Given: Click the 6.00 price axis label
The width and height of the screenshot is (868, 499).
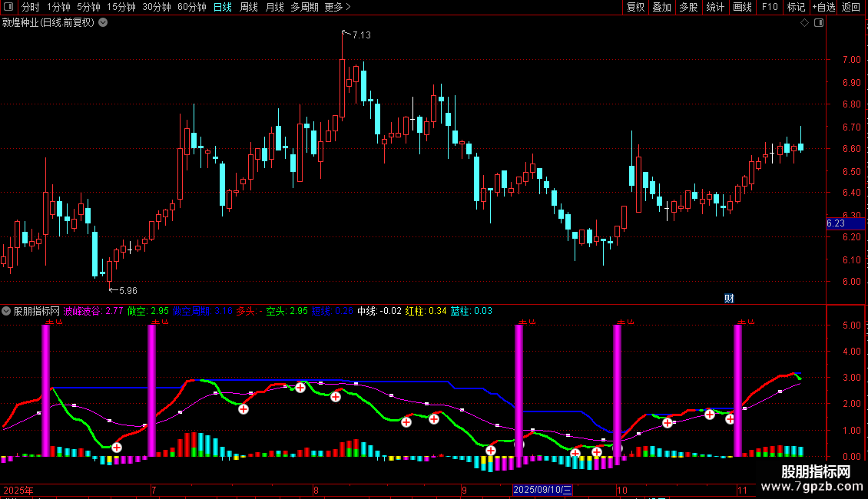Looking at the screenshot, I should [851, 281].
